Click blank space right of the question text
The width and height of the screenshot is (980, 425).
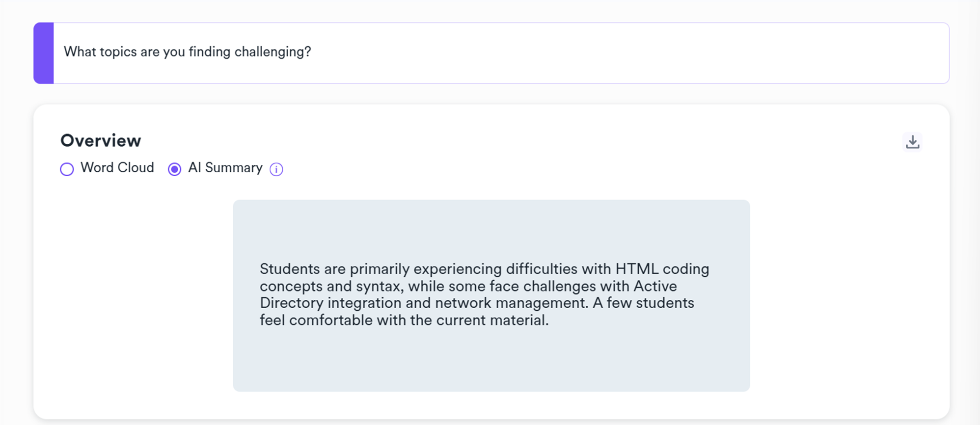pyautogui.click(x=614, y=53)
